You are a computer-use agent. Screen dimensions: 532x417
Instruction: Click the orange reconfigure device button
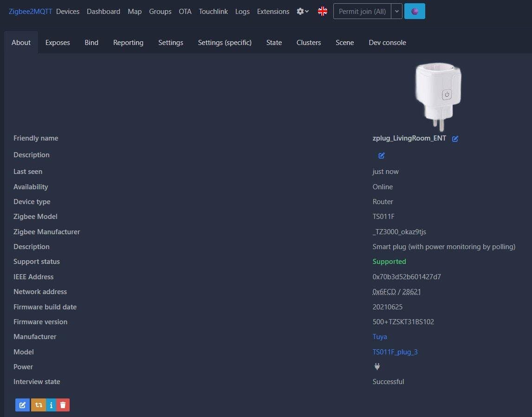[x=38, y=405]
